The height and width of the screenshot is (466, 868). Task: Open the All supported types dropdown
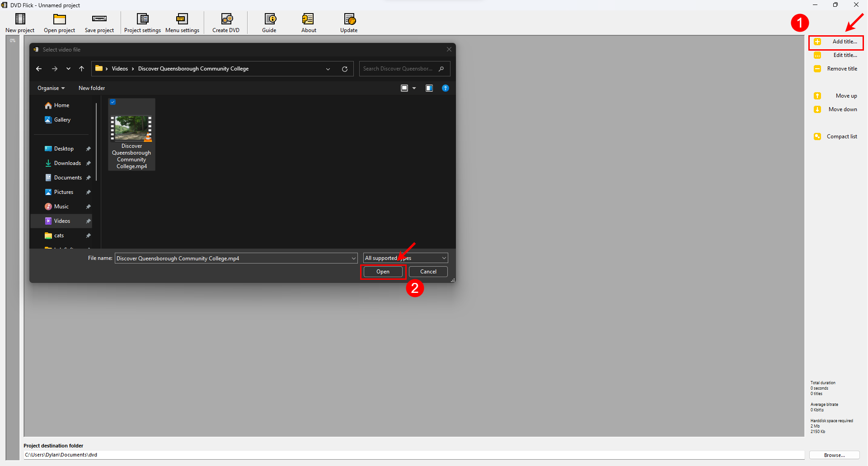(405, 258)
